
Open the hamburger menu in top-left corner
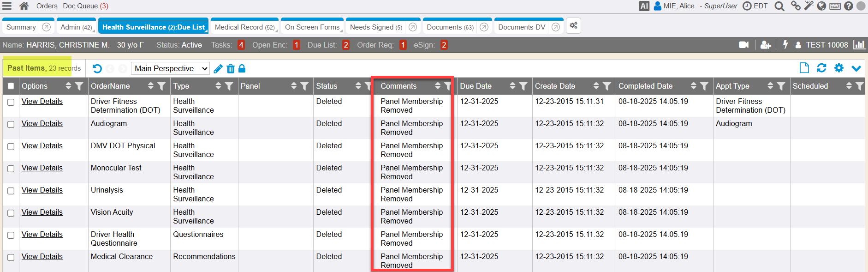click(7, 6)
